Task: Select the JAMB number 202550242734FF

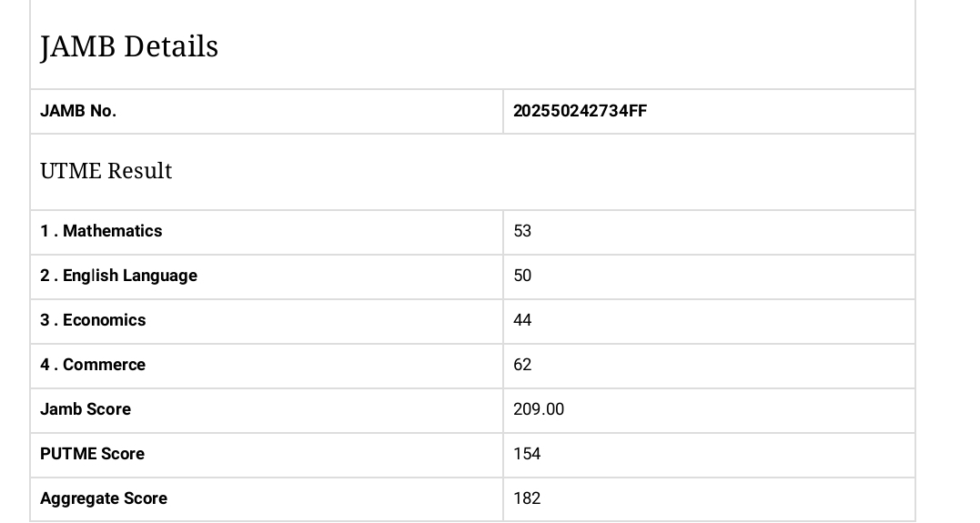Action: (580, 111)
